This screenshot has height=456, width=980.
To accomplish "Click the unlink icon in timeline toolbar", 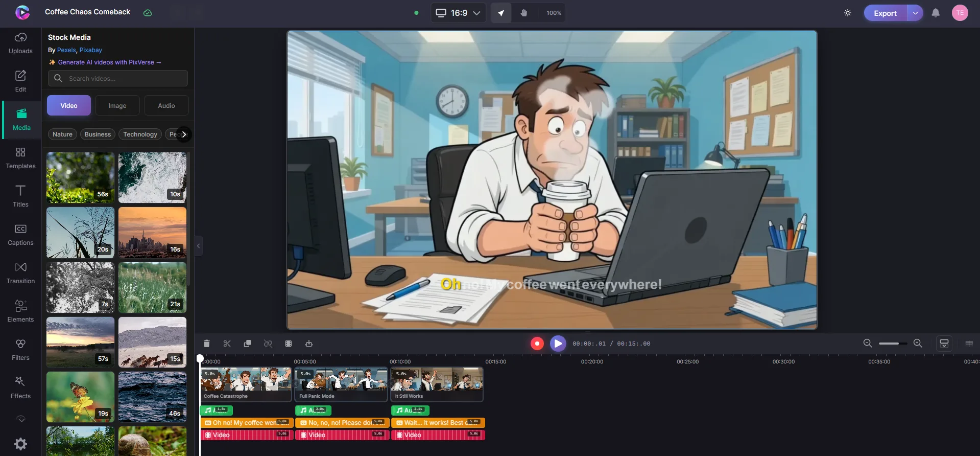I will [x=268, y=344].
